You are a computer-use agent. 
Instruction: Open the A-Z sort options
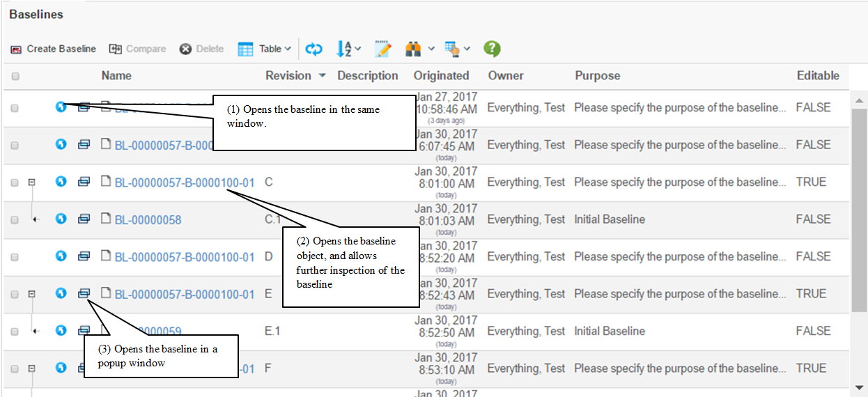pos(348,49)
